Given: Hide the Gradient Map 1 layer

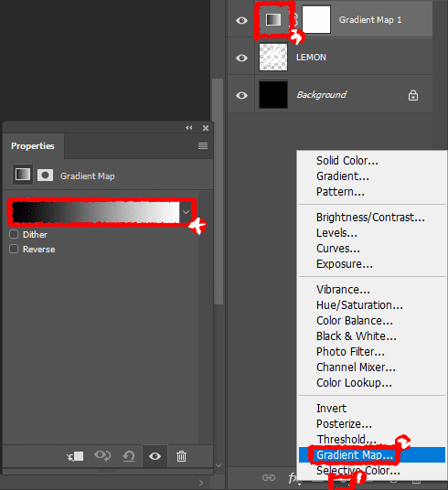Looking at the screenshot, I should (x=241, y=21).
